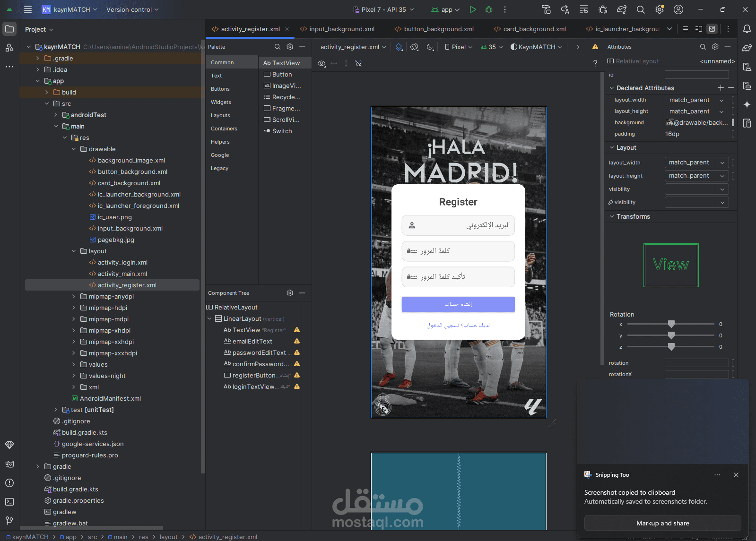Switch editor to Split view mode
The height and width of the screenshot is (541, 756).
[x=699, y=29]
